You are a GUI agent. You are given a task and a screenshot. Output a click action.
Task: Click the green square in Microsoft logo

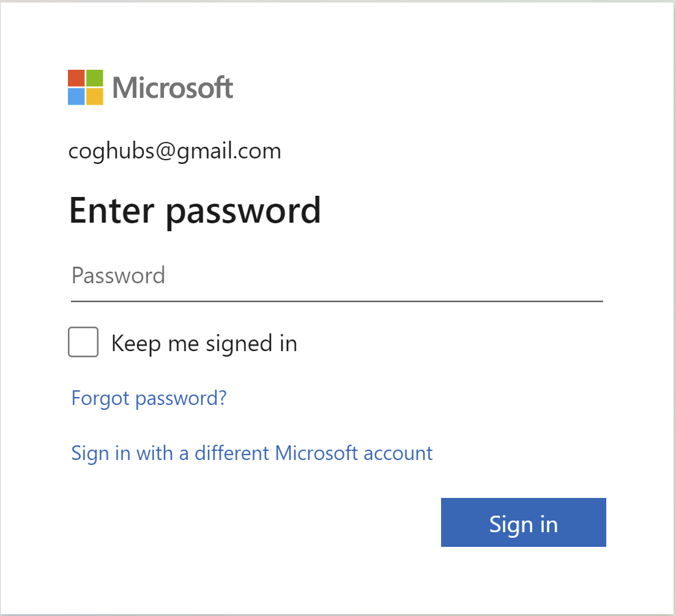pyautogui.click(x=95, y=78)
